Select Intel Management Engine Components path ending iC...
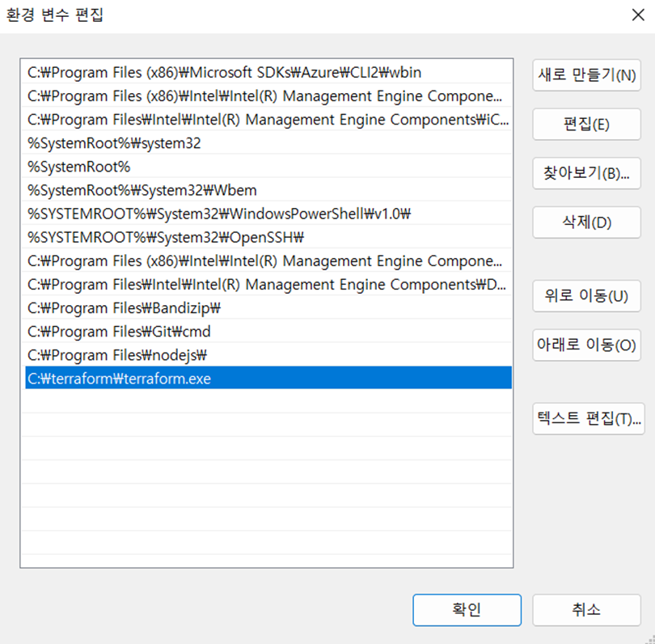Viewport: 655px width, 644px height. point(268,120)
